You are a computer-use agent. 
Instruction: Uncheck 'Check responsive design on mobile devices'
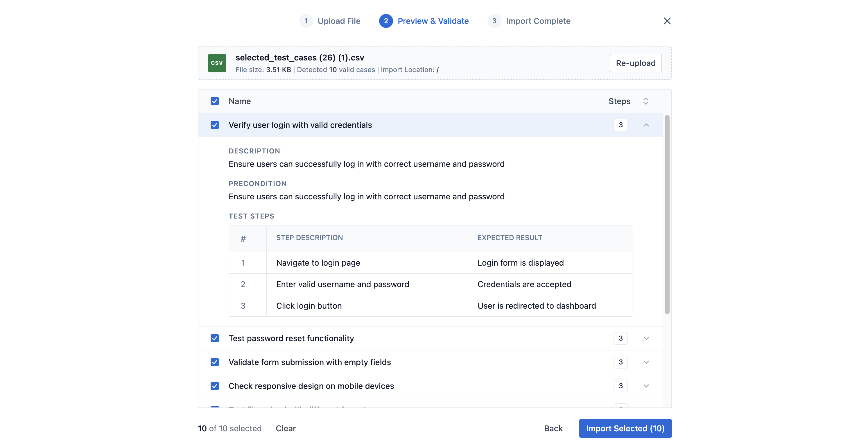pyautogui.click(x=215, y=386)
